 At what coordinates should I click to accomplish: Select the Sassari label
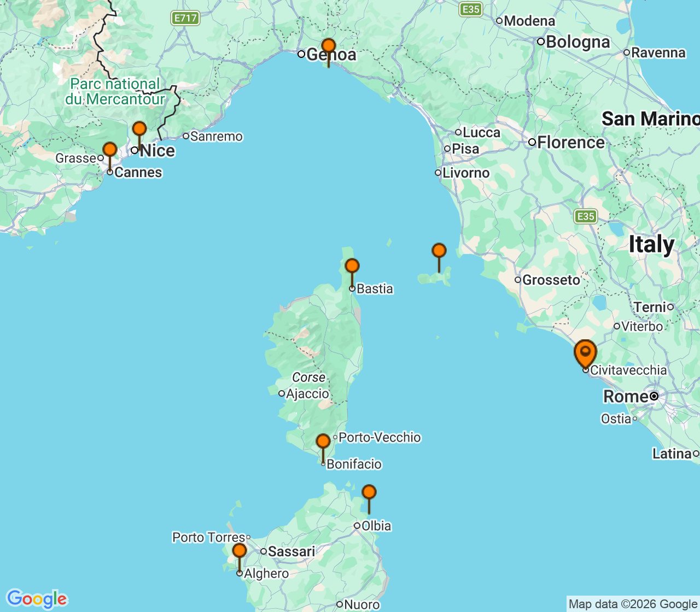pyautogui.click(x=291, y=552)
